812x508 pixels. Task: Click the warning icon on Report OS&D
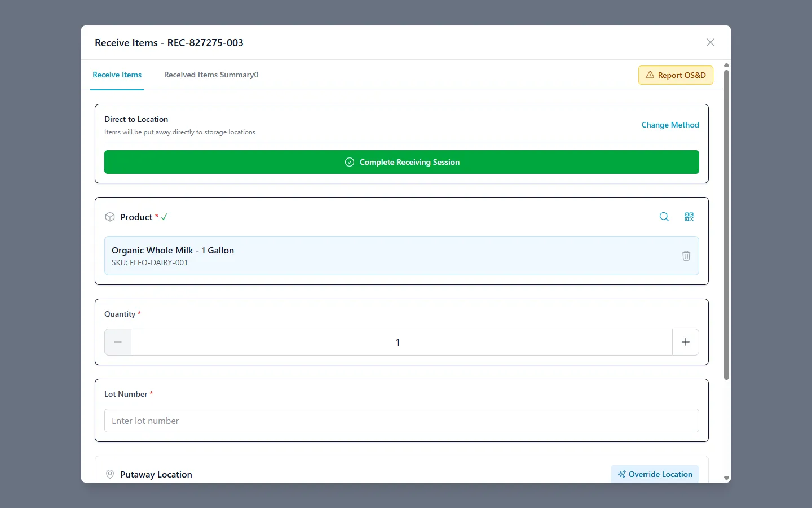[x=650, y=75]
